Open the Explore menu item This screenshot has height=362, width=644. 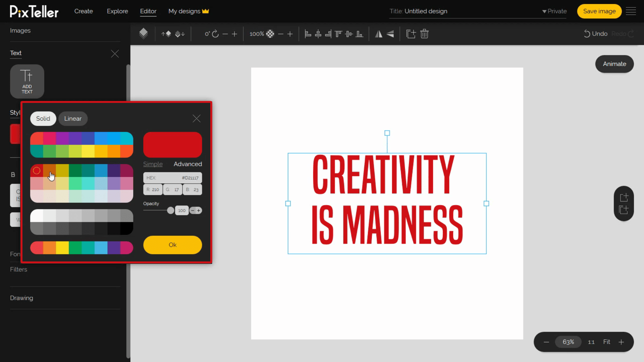[x=117, y=11]
